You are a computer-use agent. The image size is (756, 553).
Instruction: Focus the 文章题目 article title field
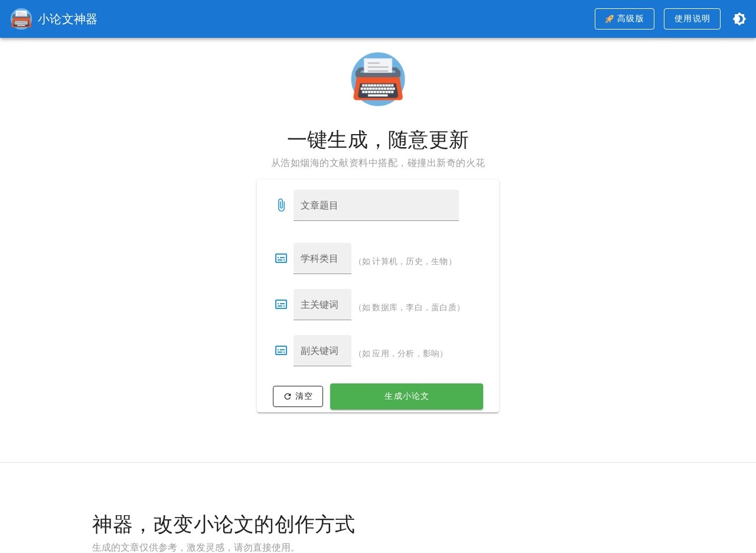(376, 205)
